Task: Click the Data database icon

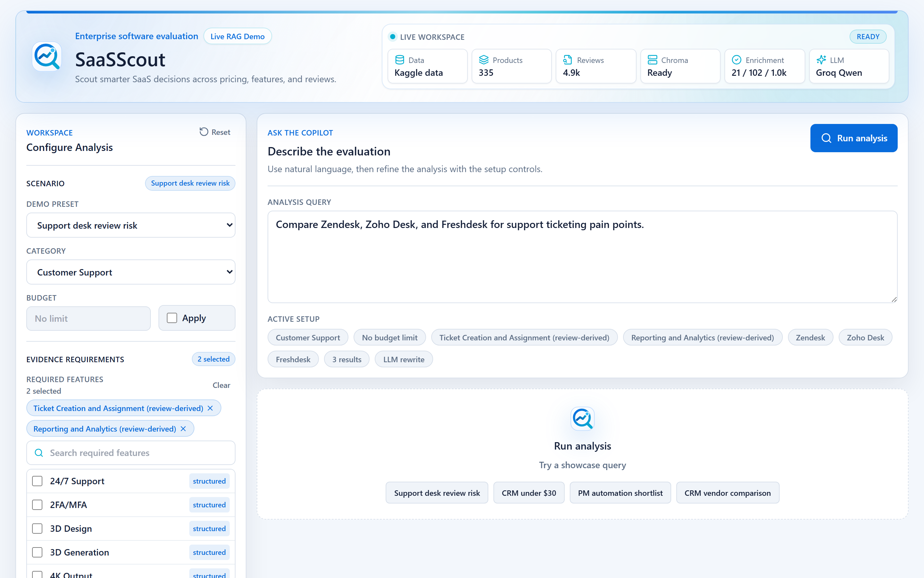Action: click(x=399, y=60)
